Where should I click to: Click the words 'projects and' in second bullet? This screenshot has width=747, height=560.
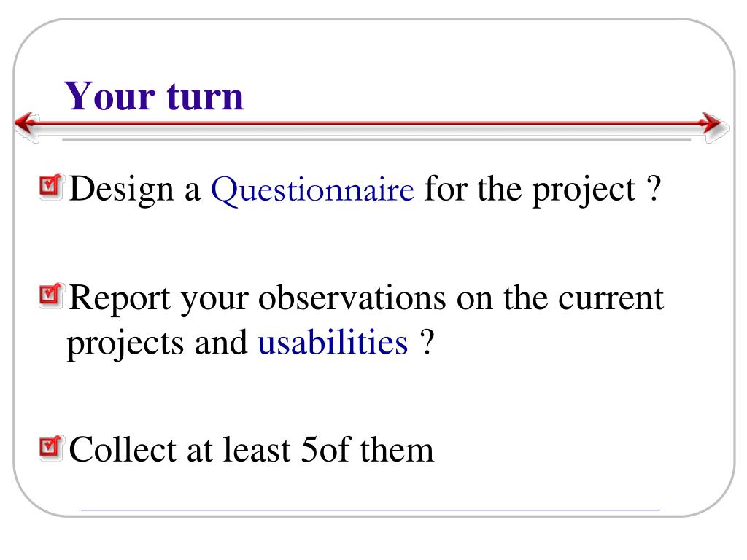pos(158,344)
